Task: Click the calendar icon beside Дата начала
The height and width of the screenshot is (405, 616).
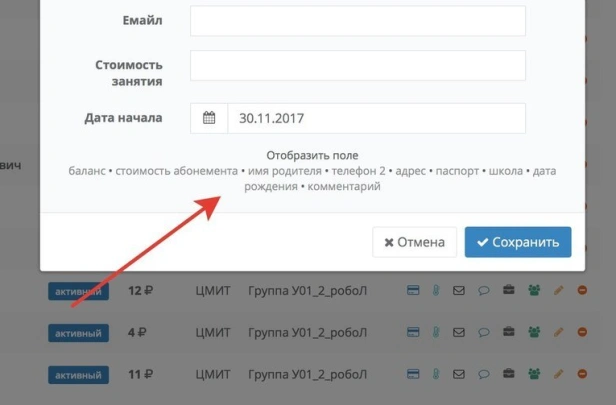Action: 209,118
